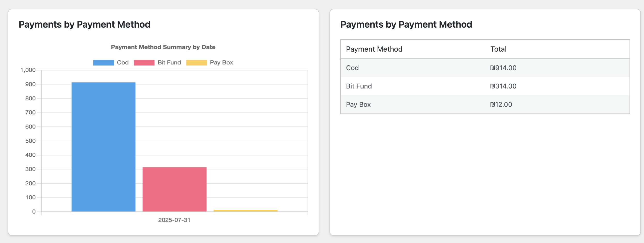Viewport: 644px width, 243px height.
Task: Toggle the Pay Box legend text
Action: click(x=221, y=63)
